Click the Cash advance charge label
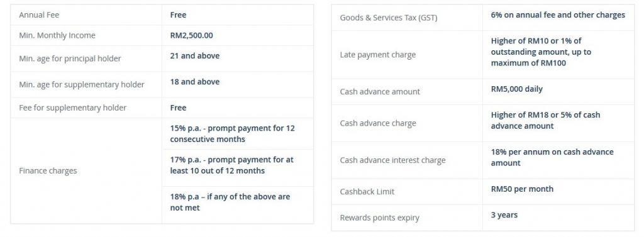This screenshot has height=237, width=644. point(378,123)
